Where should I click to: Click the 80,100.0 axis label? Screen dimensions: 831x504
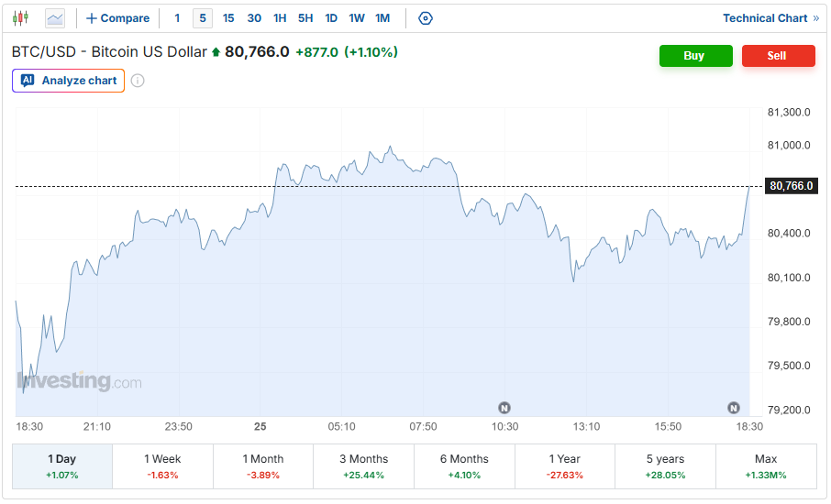click(x=789, y=278)
